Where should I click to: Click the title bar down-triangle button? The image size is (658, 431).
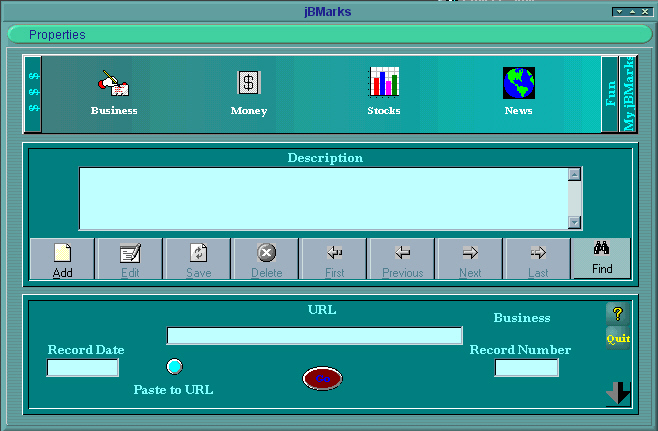[619, 12]
